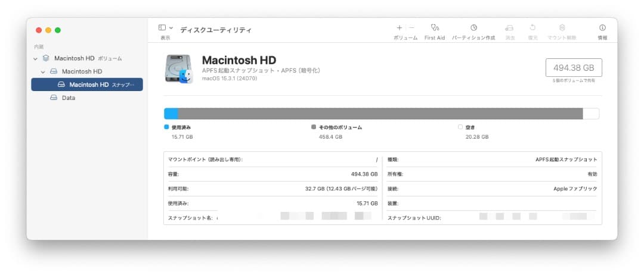Click the Macintosh HD heading text
Screen dimensions: 644x275
pos(239,60)
